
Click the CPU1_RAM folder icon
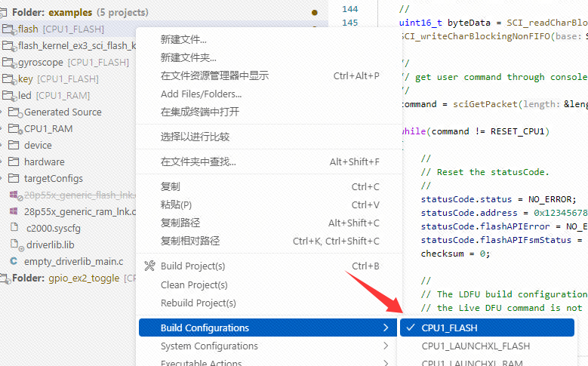pos(15,128)
